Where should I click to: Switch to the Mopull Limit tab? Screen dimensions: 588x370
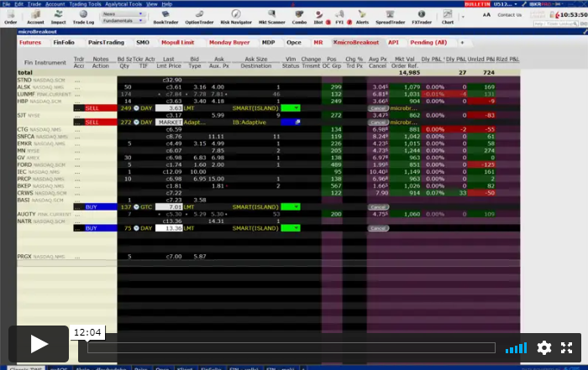pyautogui.click(x=178, y=42)
